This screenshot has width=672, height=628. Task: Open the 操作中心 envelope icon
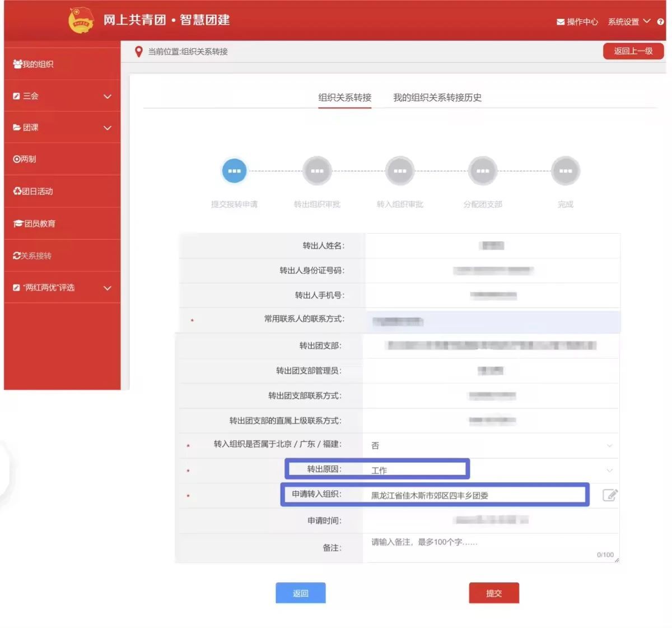[x=560, y=22]
